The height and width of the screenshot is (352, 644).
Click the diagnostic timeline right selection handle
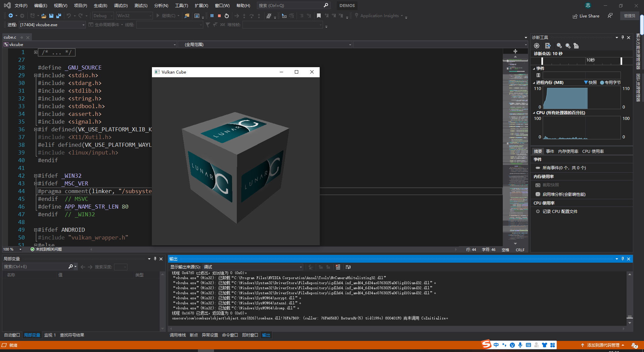621,61
